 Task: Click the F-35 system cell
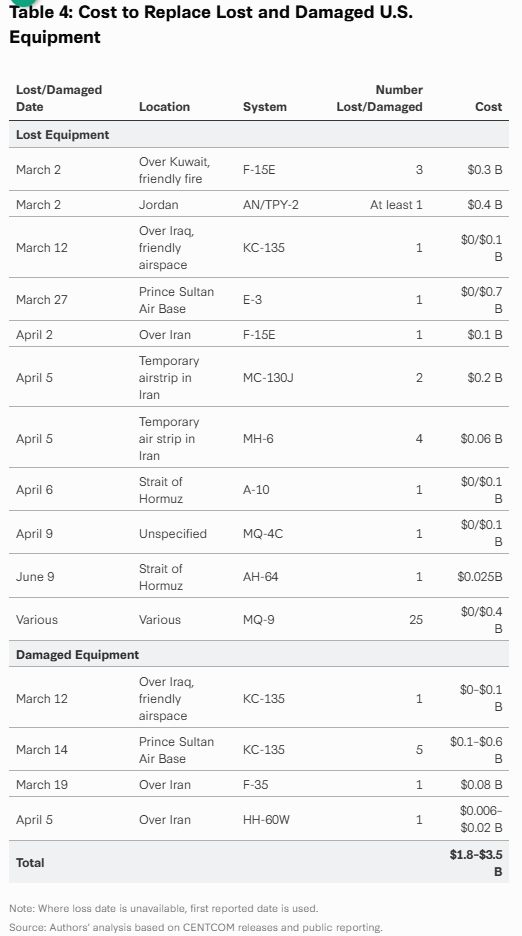pos(256,784)
